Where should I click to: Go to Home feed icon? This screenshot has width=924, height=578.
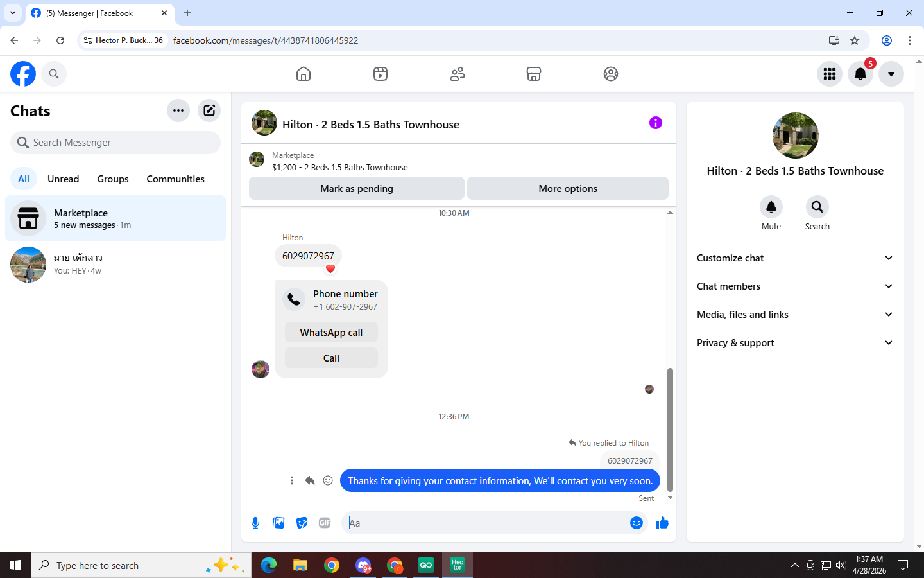pos(304,74)
